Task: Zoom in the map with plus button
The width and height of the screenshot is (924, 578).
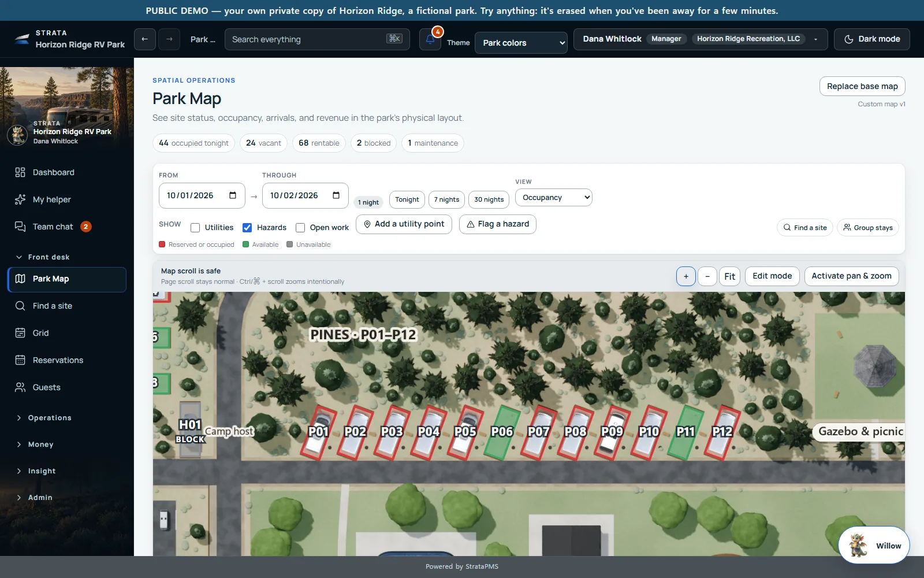Action: tap(686, 276)
